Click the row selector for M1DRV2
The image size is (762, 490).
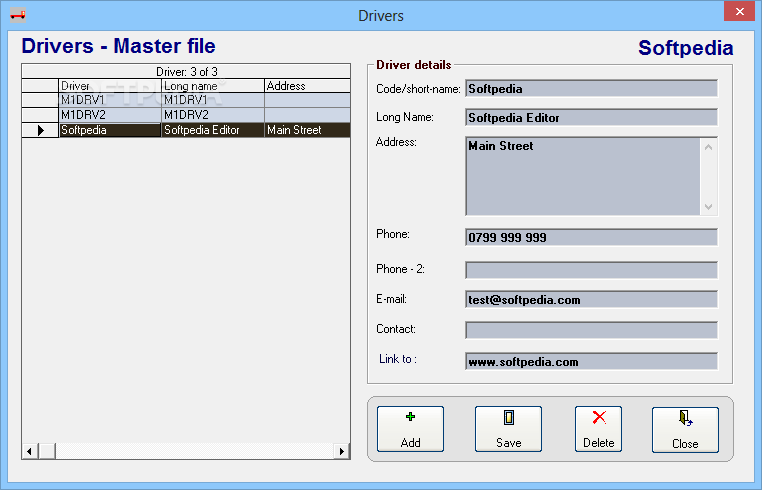pyautogui.click(x=40, y=115)
